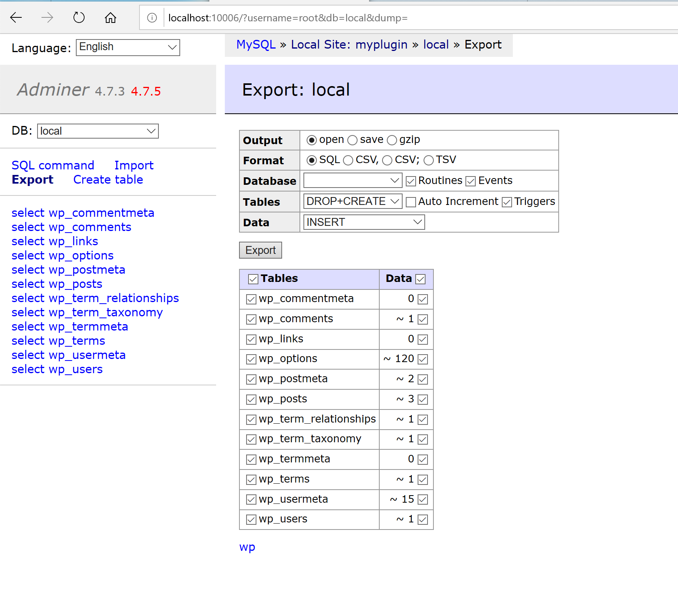This screenshot has height=616, width=678.
Task: Click the browser Back arrow
Action: click(x=16, y=17)
